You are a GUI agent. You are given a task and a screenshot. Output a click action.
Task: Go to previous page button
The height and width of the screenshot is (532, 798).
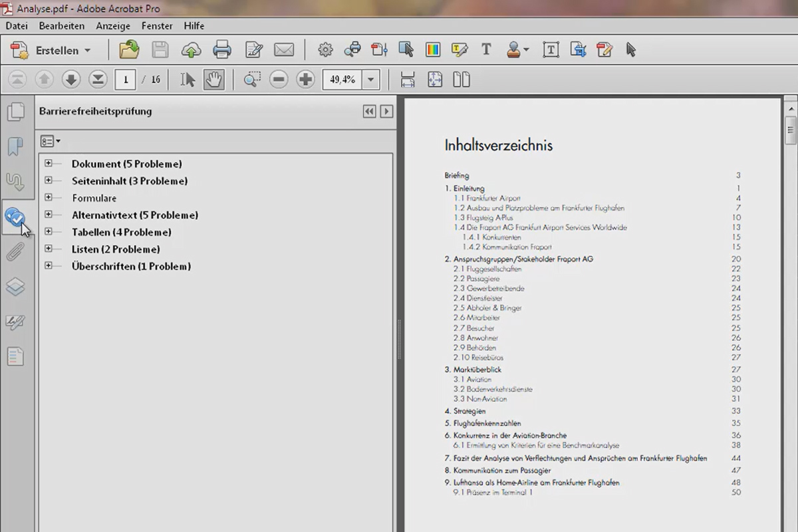click(x=44, y=80)
